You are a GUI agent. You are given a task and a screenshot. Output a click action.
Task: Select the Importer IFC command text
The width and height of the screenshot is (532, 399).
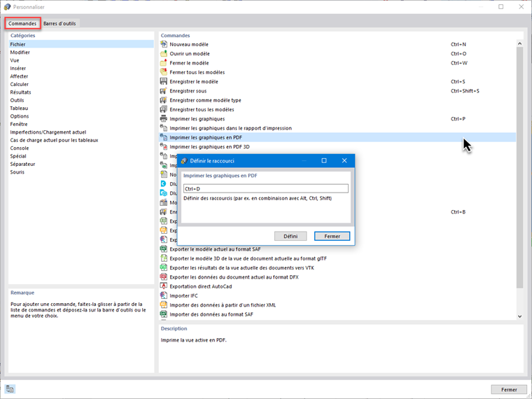click(183, 296)
